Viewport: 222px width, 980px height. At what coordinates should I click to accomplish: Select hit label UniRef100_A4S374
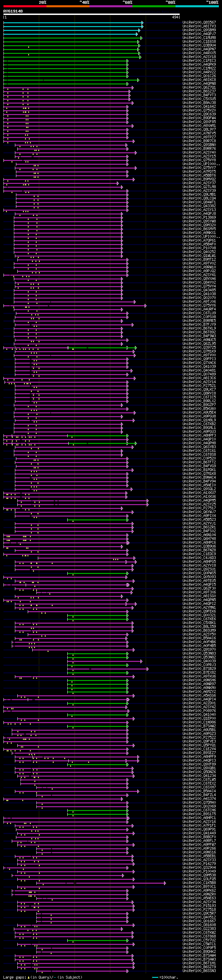199,799
